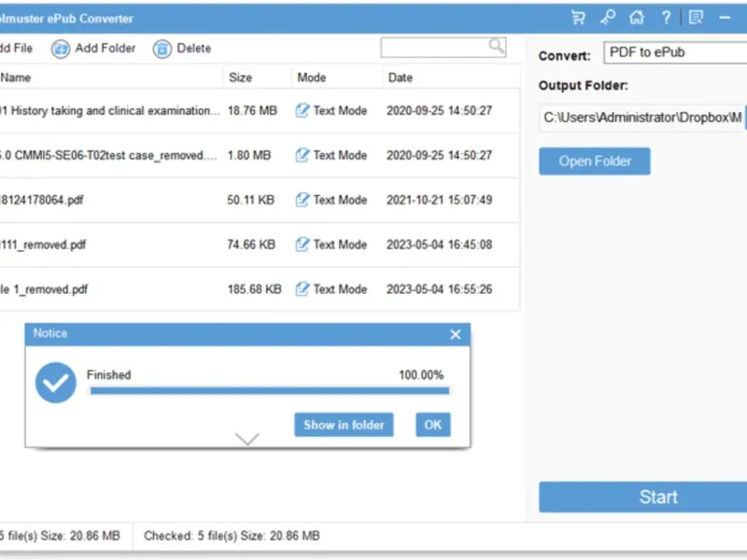747x560 pixels.
Task: Click the date 2021-10-21 15:07:49
Action: pyautogui.click(x=439, y=200)
